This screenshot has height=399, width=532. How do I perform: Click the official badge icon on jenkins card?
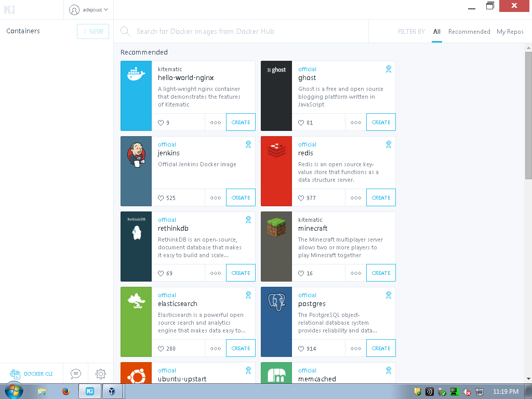click(x=248, y=144)
